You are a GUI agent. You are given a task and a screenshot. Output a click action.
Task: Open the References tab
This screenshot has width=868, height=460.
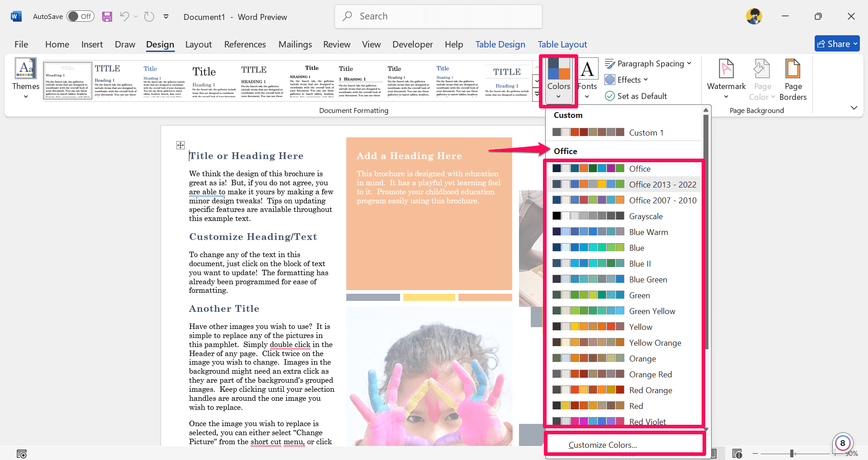245,44
